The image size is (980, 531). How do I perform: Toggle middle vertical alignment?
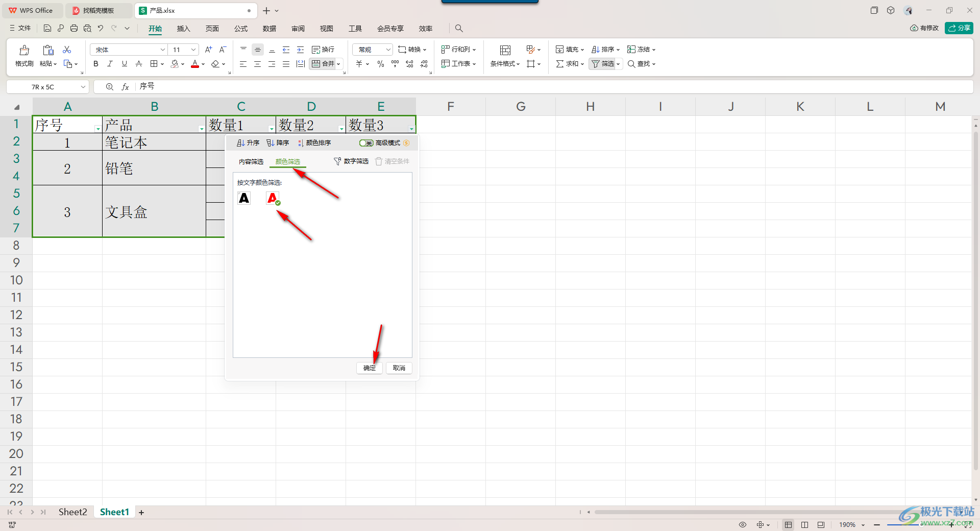(257, 50)
